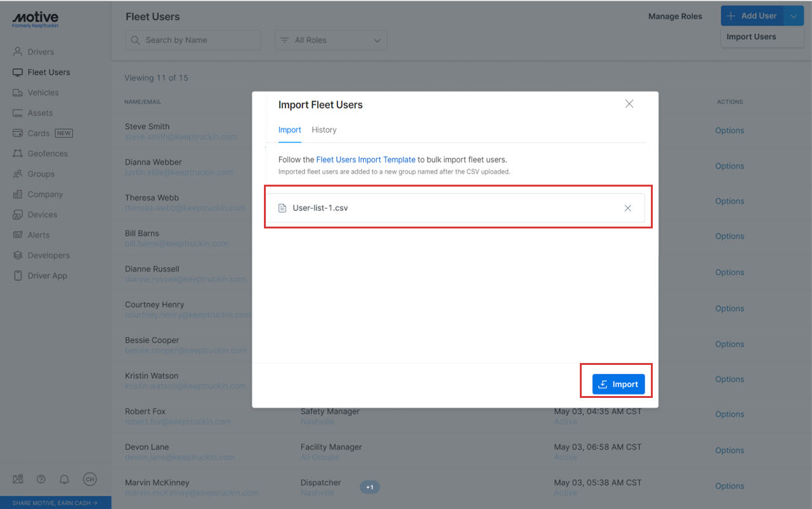Viewport: 812px width, 509px height.
Task: Open Options for Theresa Webb
Action: point(730,201)
